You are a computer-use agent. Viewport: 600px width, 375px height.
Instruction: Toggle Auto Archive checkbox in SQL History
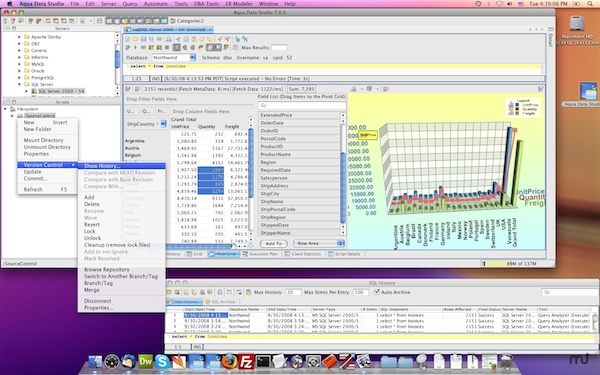coord(377,292)
